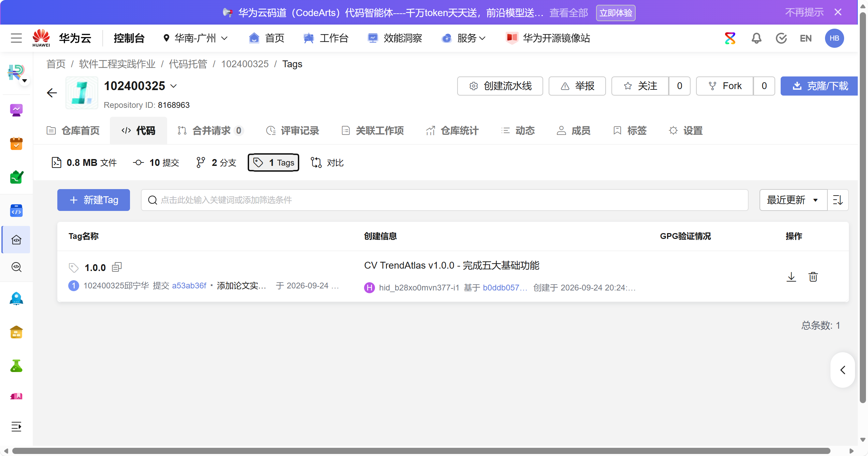Viewport: 868px width, 456px height.
Task: Open the 评审记录 tab
Action: coord(293,131)
